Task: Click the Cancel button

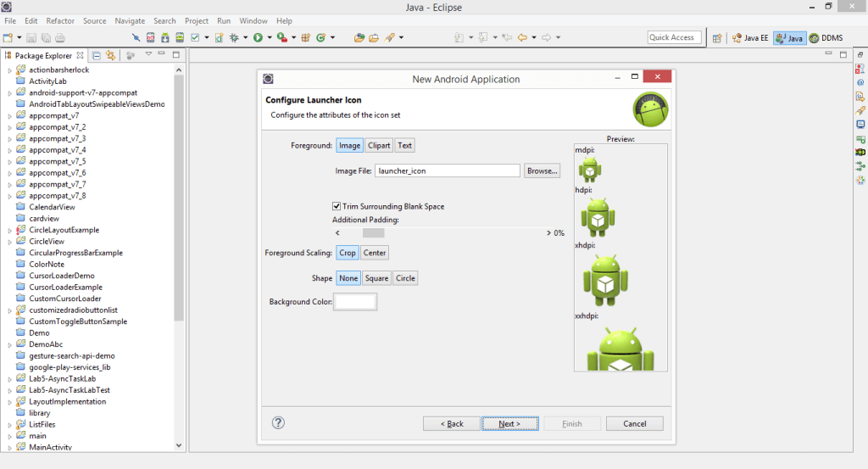Action: pos(634,423)
